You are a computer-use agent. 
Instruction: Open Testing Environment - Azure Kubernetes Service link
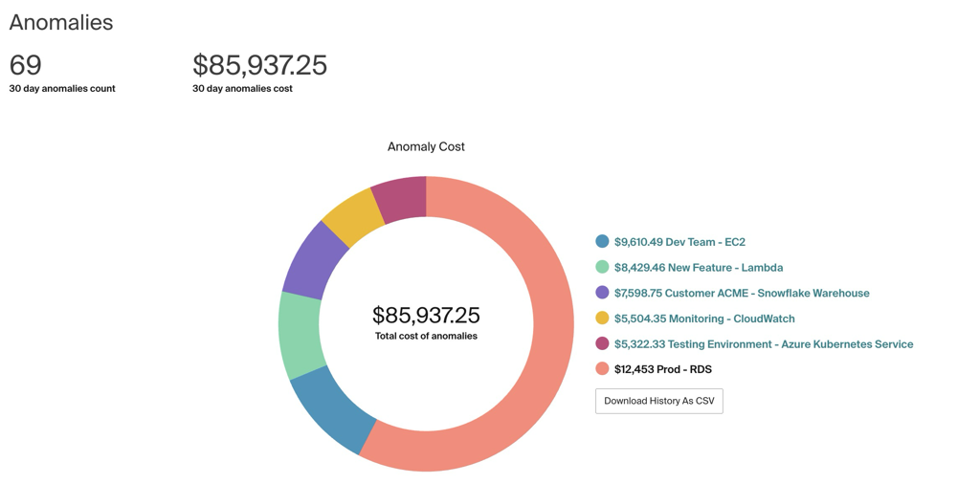pyautogui.click(x=764, y=344)
